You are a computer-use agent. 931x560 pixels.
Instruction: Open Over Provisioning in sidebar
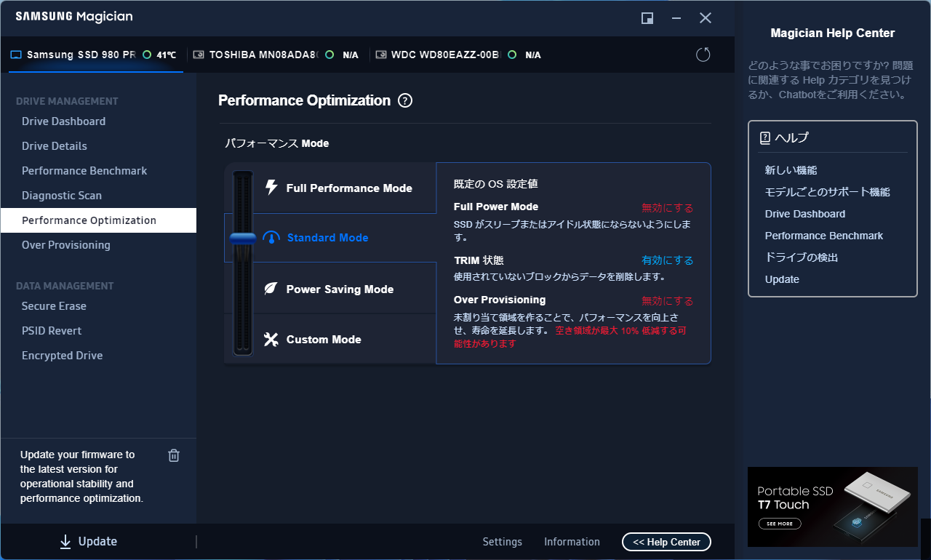pos(66,245)
